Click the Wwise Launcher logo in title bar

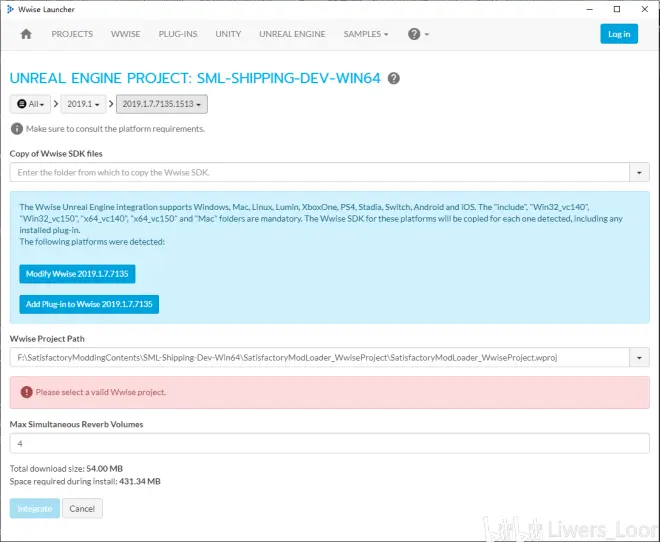pos(10,9)
